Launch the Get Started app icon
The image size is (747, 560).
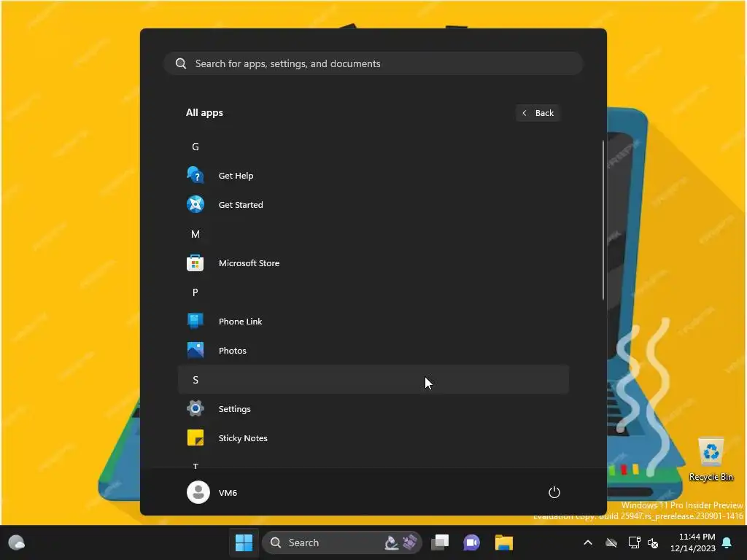[x=196, y=204]
